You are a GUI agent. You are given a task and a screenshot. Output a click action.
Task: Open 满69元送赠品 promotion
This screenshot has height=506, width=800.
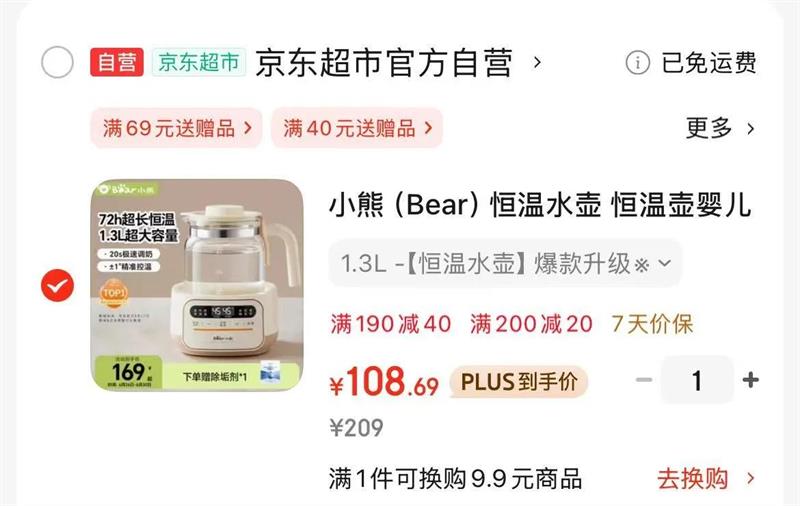click(x=177, y=128)
